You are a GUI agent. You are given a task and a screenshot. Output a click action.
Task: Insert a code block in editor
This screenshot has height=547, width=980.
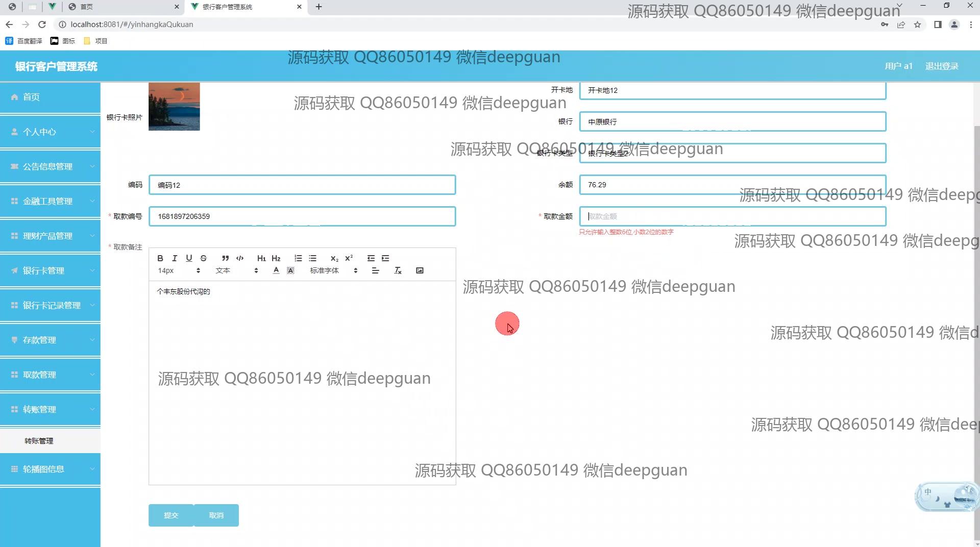240,258
